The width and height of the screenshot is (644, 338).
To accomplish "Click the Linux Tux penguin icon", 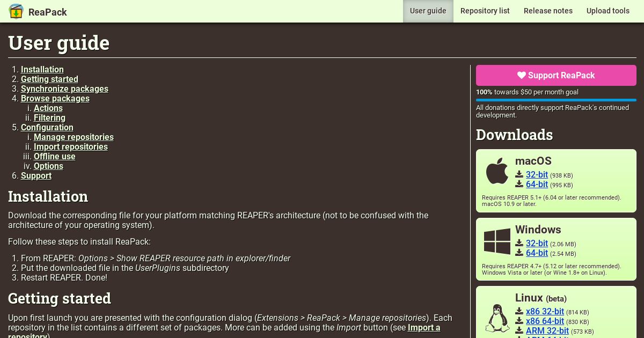I will (497, 318).
